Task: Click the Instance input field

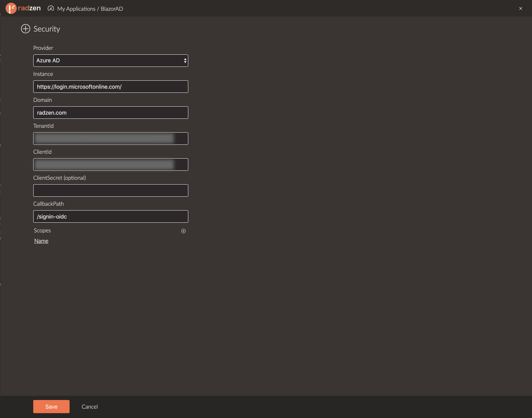Action: tap(111, 87)
